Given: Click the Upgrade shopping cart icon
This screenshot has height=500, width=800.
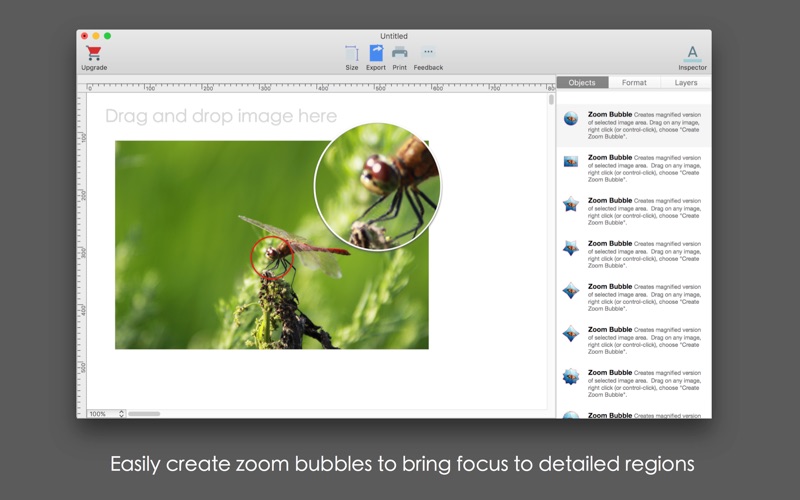Looking at the screenshot, I should [94, 53].
